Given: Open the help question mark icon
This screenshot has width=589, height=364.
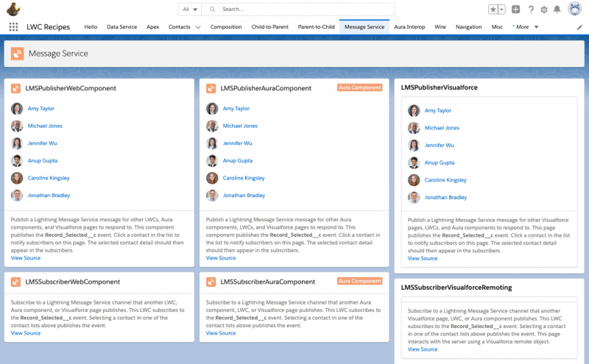Looking at the screenshot, I should [x=531, y=10].
